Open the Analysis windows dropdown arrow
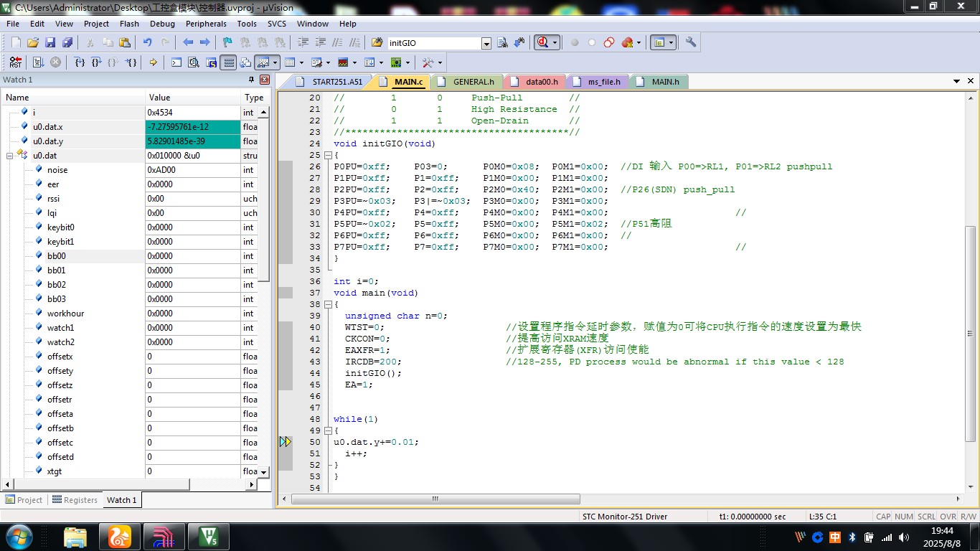This screenshot has width=980, height=551. pyautogui.click(x=354, y=62)
